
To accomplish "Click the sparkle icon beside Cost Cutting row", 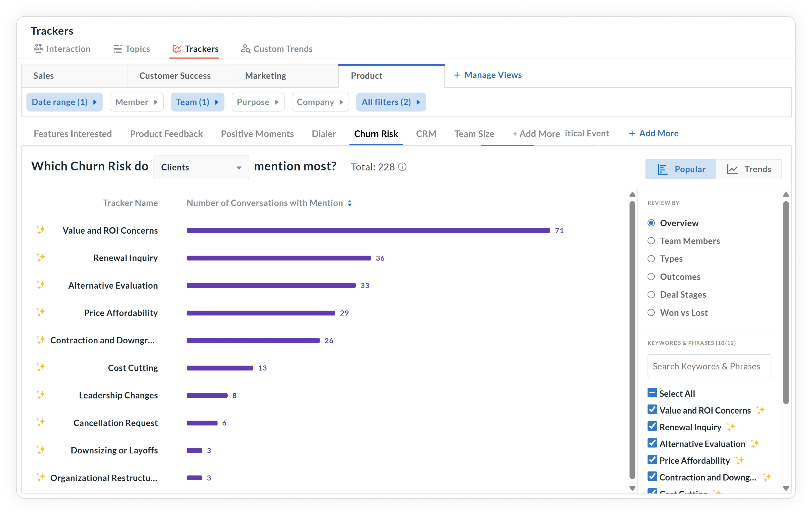I will click(x=41, y=367).
